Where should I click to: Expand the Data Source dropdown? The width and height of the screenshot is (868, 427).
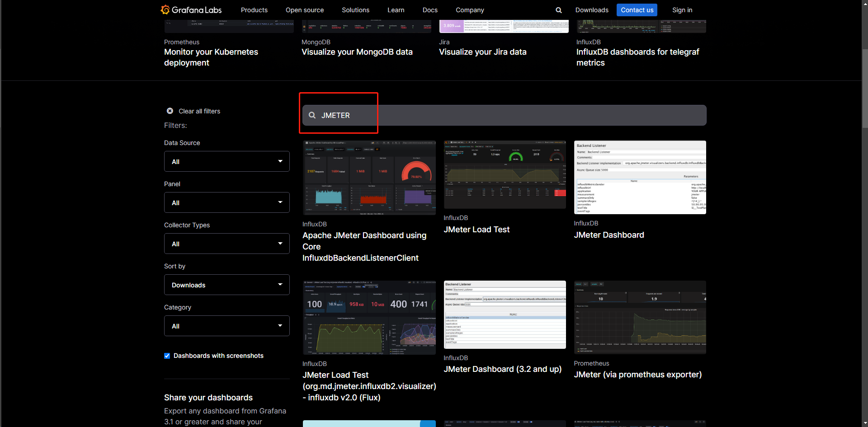pos(227,161)
